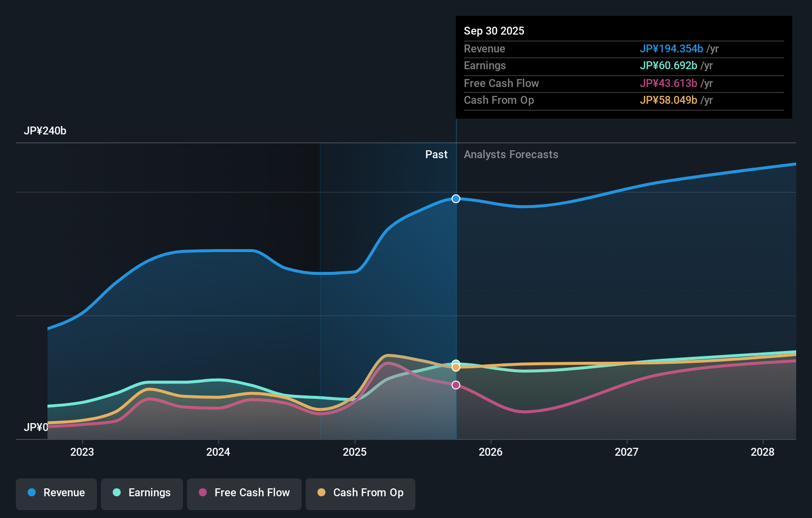This screenshot has height=518, width=812.
Task: Select the teal Earnings marker on the chart
Action: [455, 362]
